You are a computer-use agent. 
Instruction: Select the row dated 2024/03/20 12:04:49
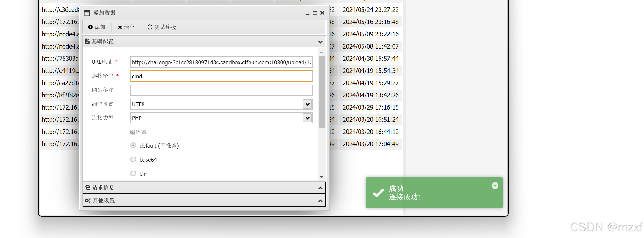click(370, 144)
